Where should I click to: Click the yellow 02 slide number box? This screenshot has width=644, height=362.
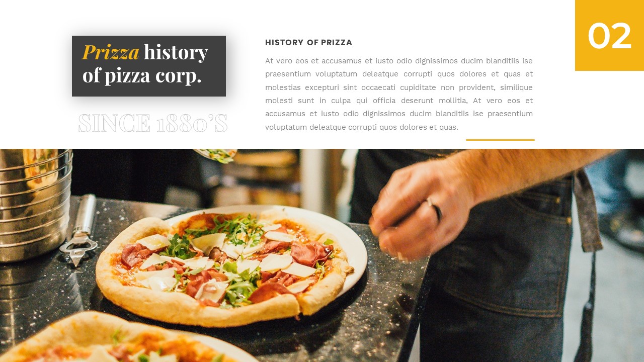[x=609, y=35]
